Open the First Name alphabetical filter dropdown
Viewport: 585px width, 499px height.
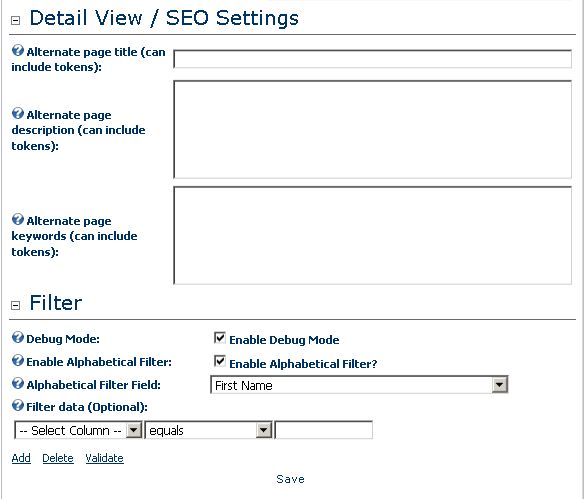point(359,385)
